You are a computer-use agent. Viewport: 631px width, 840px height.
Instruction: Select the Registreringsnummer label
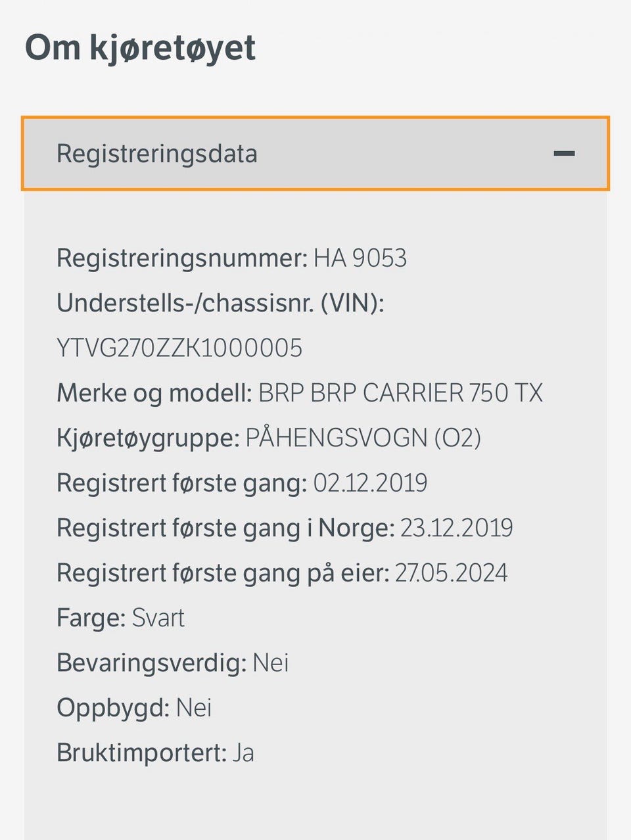[x=181, y=258]
